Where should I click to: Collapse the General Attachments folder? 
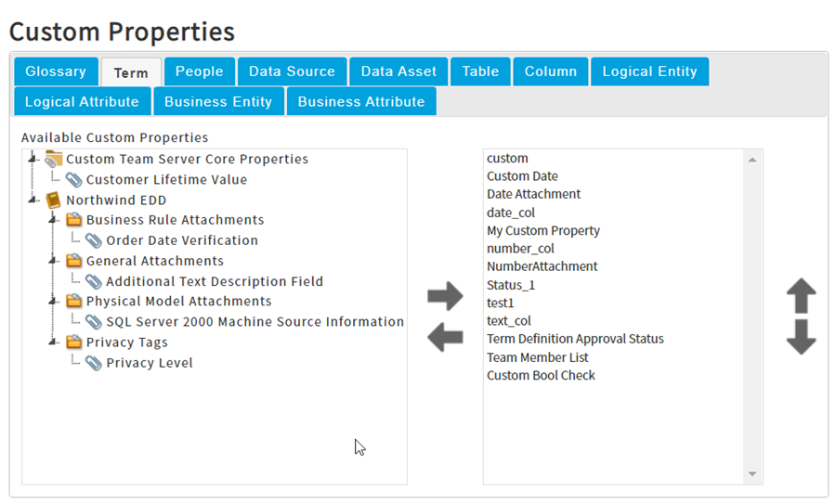(53, 261)
